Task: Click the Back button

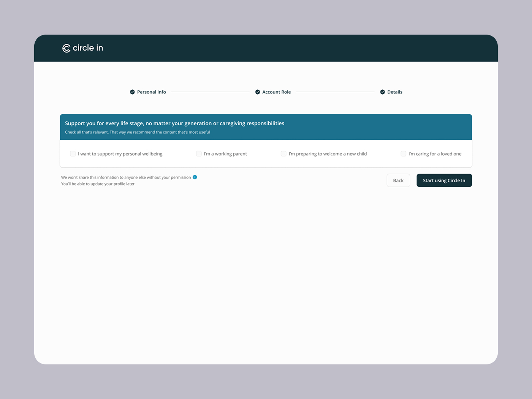Action: 398,180
